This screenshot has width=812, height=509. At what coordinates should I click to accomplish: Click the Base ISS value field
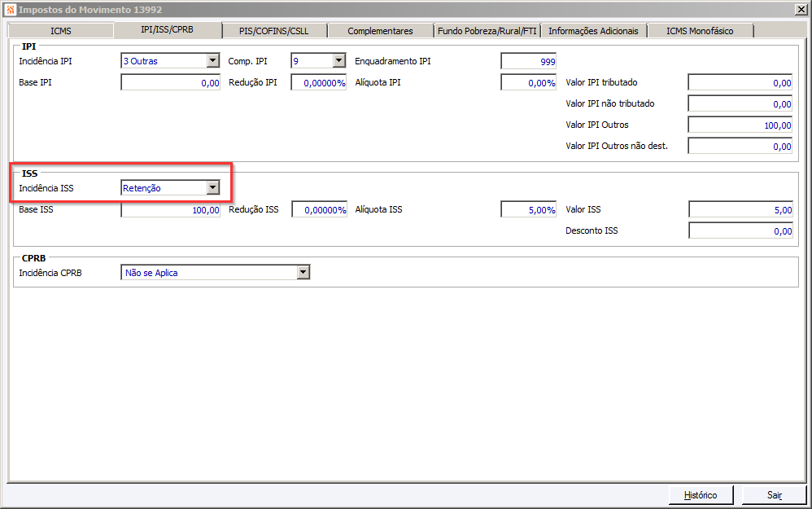(x=170, y=209)
